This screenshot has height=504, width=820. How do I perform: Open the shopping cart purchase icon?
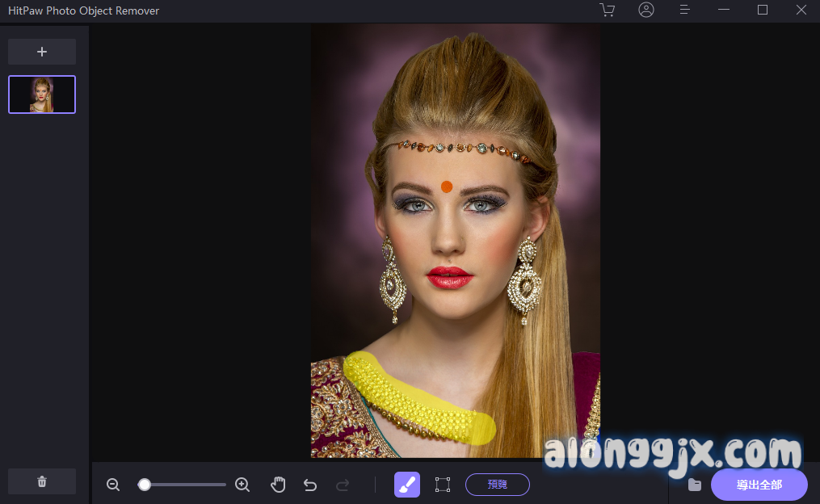[607, 10]
